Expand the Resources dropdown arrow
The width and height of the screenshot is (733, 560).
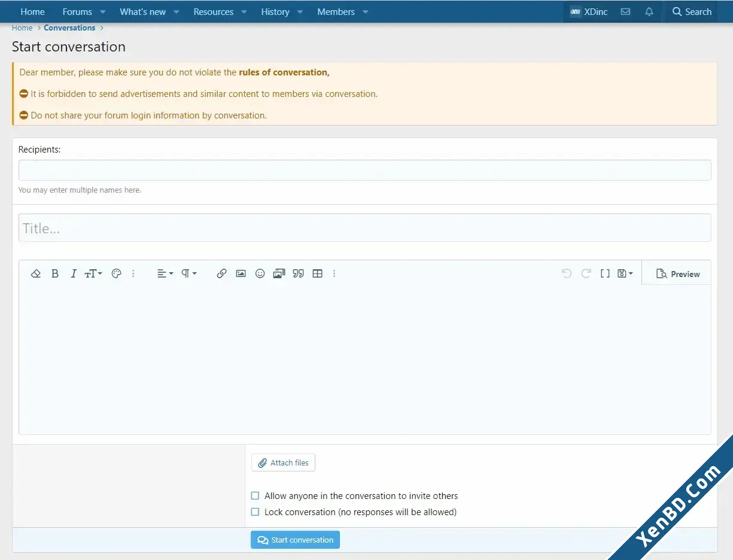(244, 12)
